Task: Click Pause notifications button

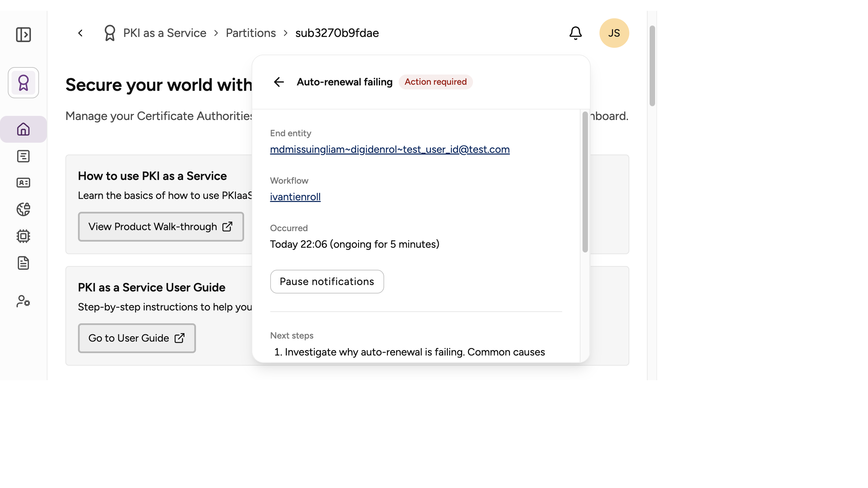Action: click(x=327, y=282)
